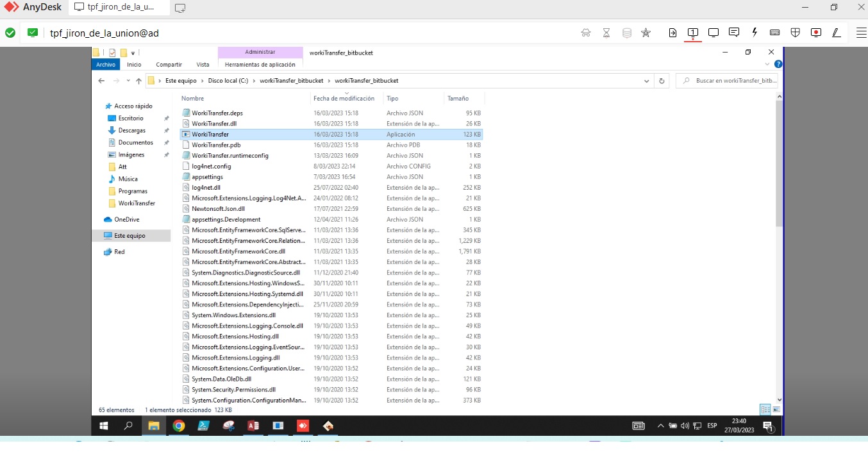This screenshot has height=473, width=868.
Task: Sort by Nombre column header
Action: coord(192,98)
